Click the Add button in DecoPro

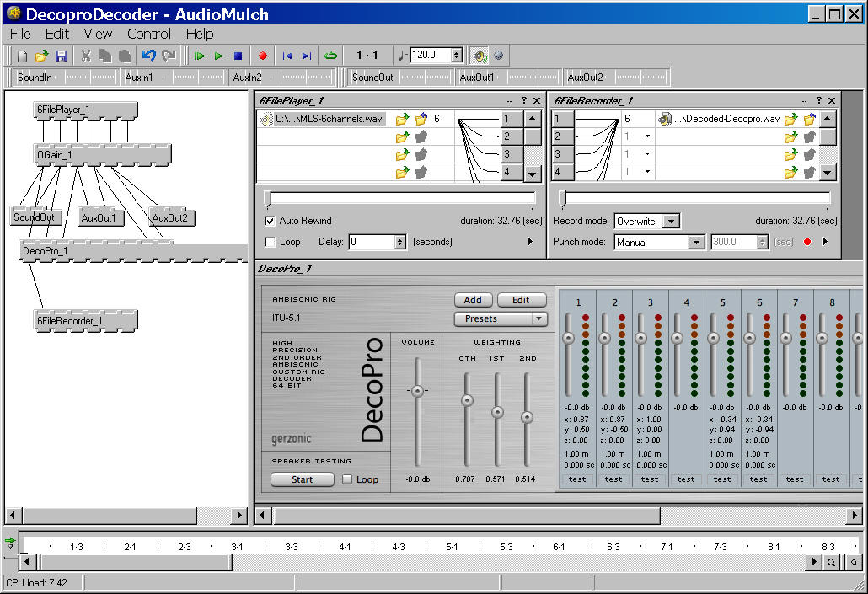click(x=473, y=300)
